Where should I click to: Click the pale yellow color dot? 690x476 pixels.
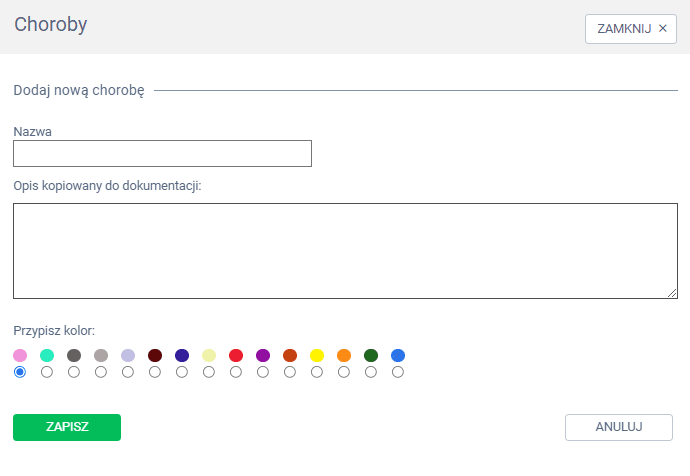(209, 355)
